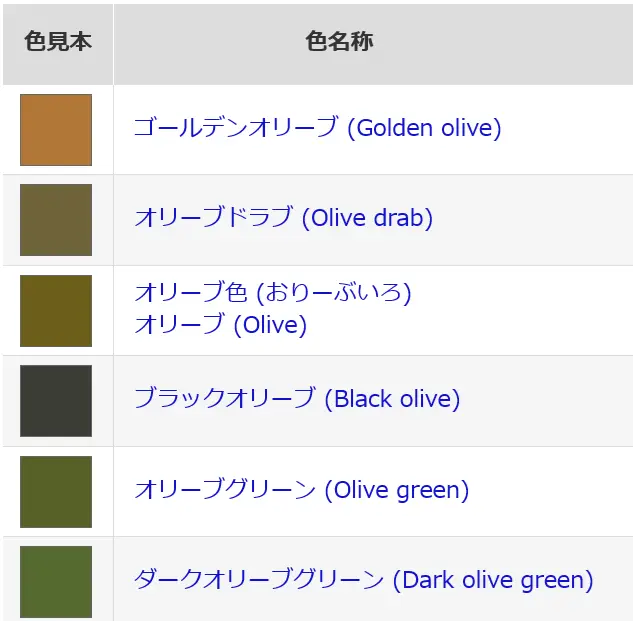This screenshot has height=621, width=633.
Task: Click the オリーブ (Olive) link
Action: pos(220,324)
